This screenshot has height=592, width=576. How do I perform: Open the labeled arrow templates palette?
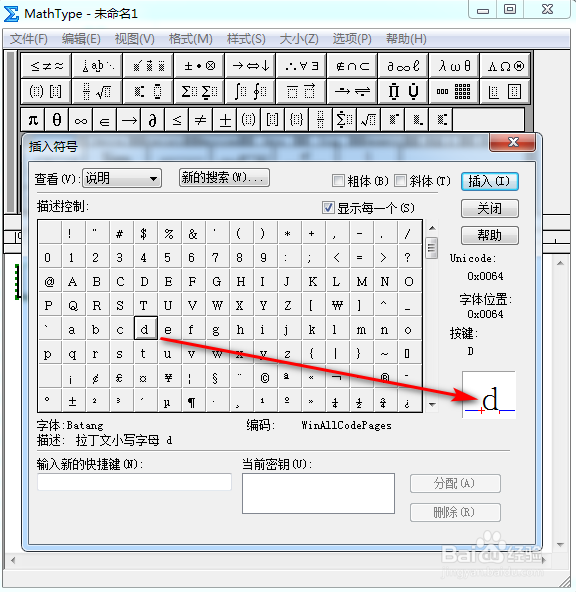pyautogui.click(x=352, y=91)
